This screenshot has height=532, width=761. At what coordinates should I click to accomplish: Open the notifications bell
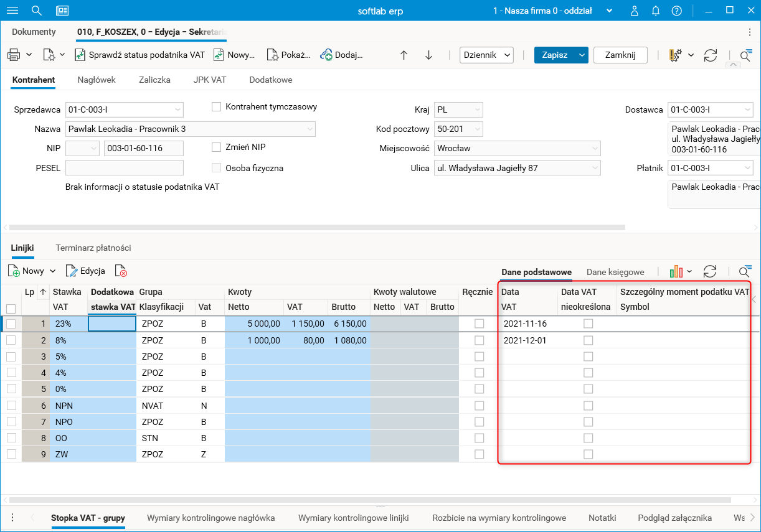656,11
